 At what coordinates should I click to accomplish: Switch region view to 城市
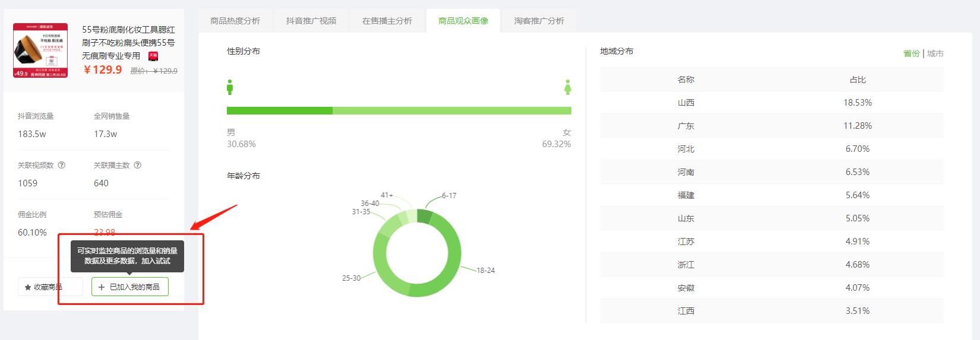pos(935,53)
